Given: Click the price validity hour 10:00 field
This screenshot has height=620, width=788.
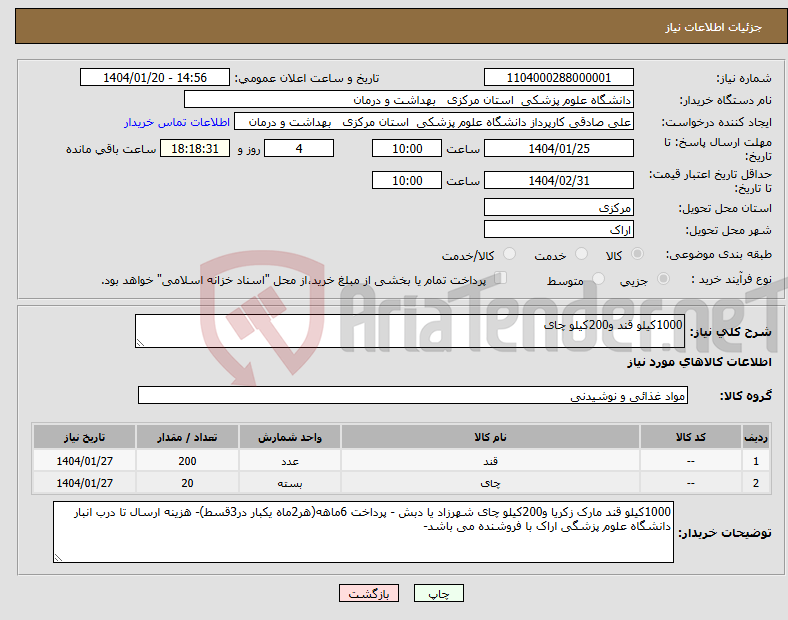Looking at the screenshot, I should (407, 180).
